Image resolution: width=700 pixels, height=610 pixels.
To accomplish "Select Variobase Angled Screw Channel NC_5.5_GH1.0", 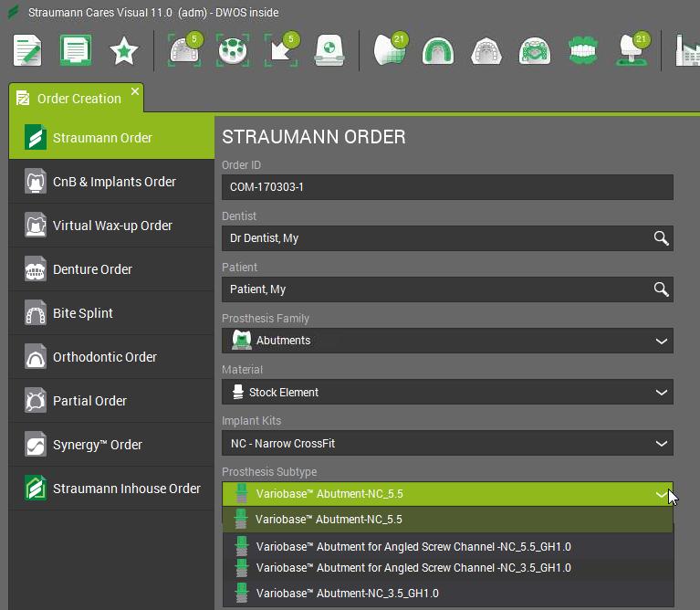I will click(447, 546).
